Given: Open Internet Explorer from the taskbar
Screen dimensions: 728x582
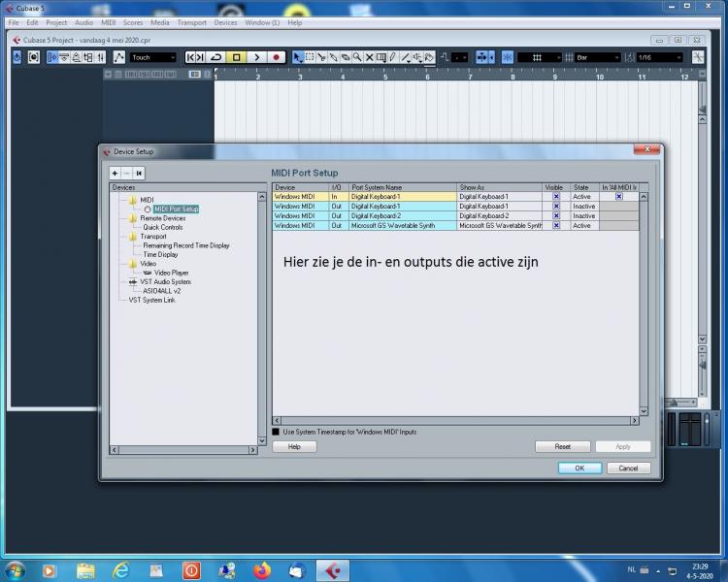Looking at the screenshot, I should pos(121,570).
